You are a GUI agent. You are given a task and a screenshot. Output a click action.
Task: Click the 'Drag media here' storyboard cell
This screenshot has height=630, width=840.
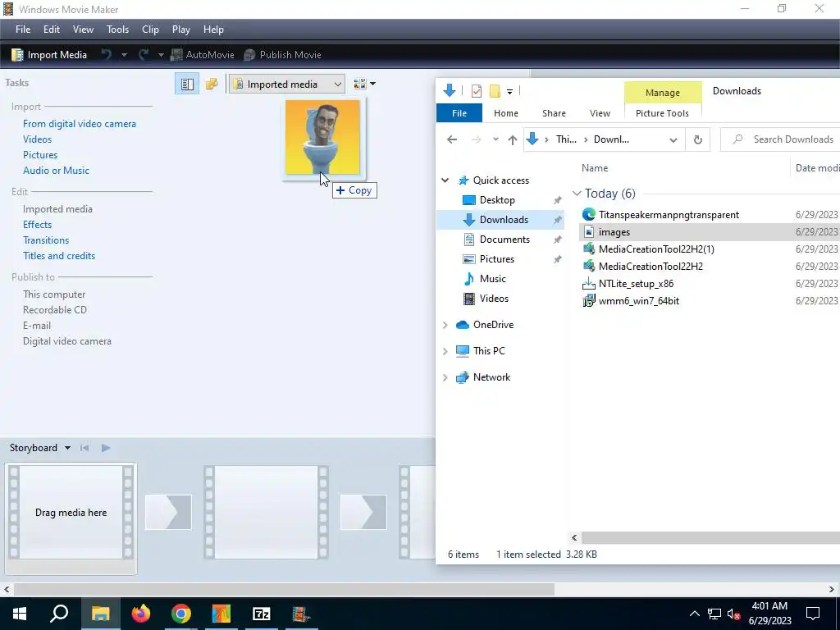coord(71,513)
